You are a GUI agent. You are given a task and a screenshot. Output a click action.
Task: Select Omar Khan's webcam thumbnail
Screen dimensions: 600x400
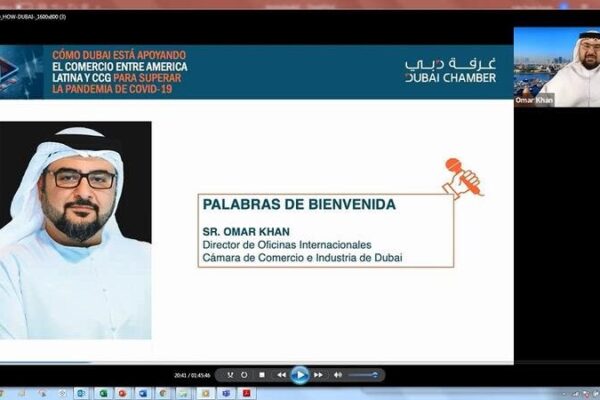tap(557, 67)
